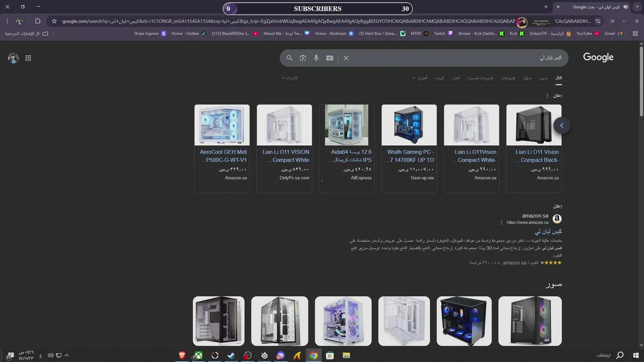Screen dimensions: 644x362
Task: Select the صور (Images) search tab
Action: pos(544,78)
